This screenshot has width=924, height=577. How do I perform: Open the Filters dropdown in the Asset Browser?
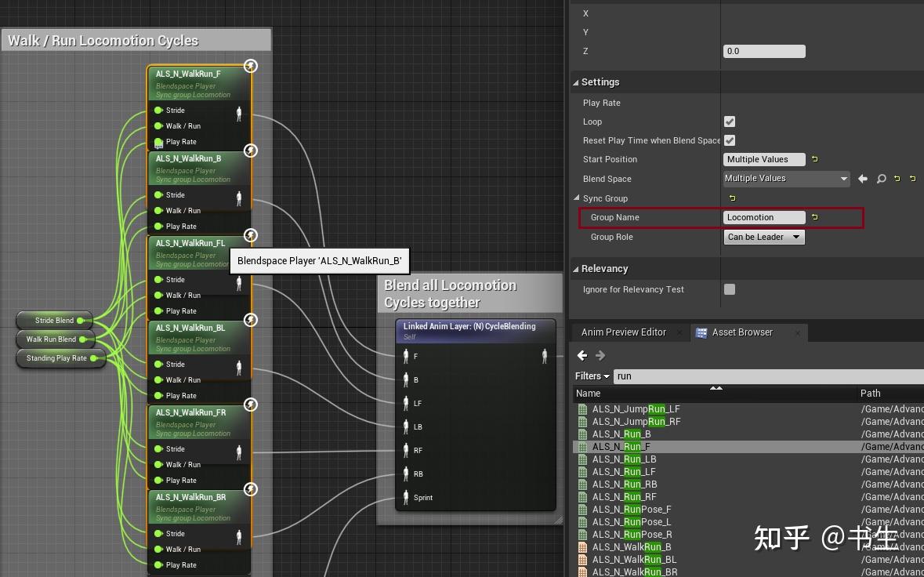coord(591,376)
